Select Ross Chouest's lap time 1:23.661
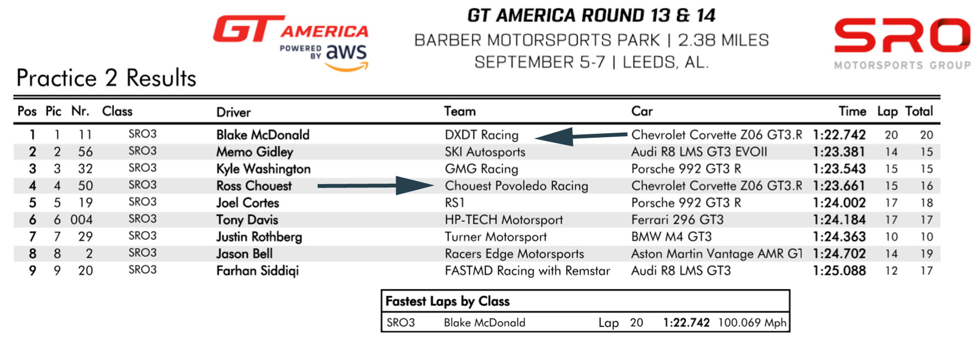Screen dimensions: 980x344 pos(839,186)
